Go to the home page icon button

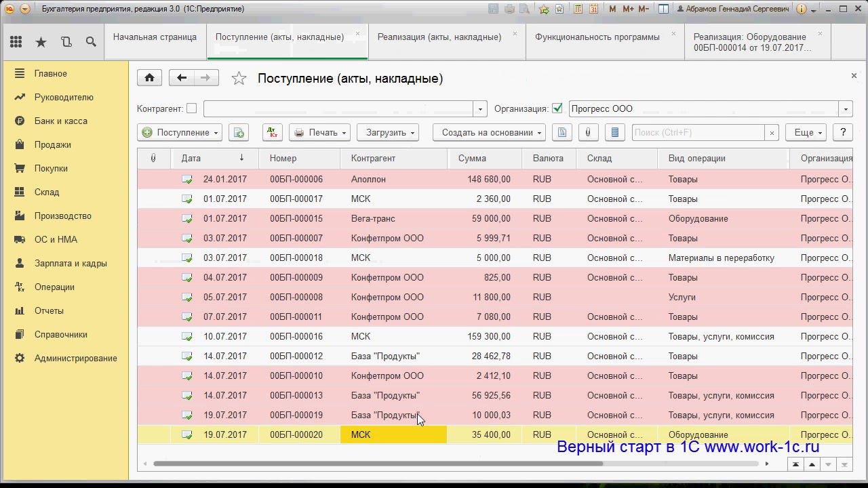click(x=149, y=78)
